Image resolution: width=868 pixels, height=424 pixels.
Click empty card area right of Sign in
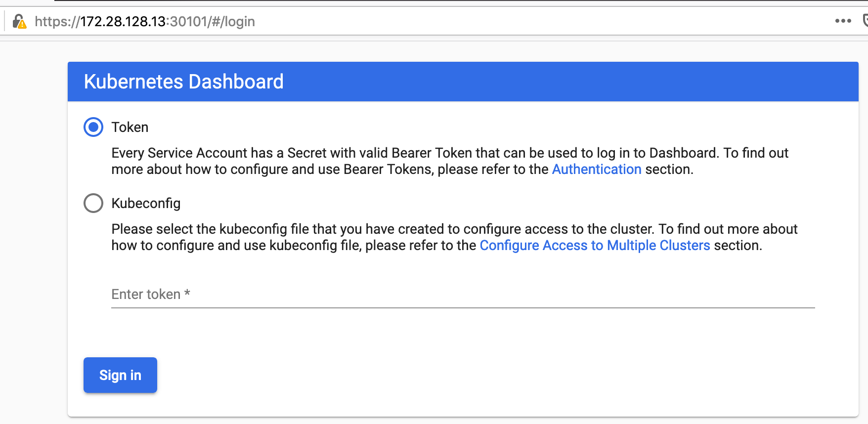[445, 376]
